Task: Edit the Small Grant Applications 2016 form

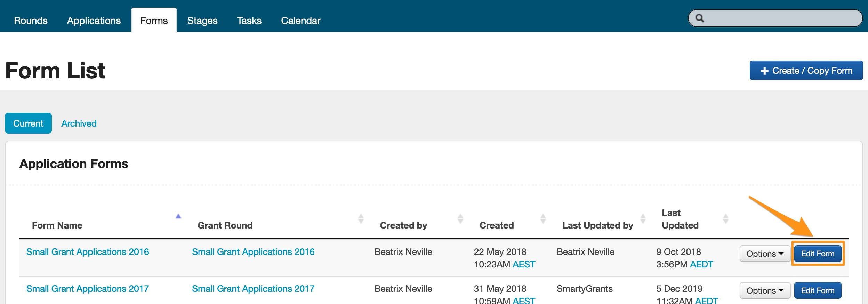Action: [x=818, y=254]
